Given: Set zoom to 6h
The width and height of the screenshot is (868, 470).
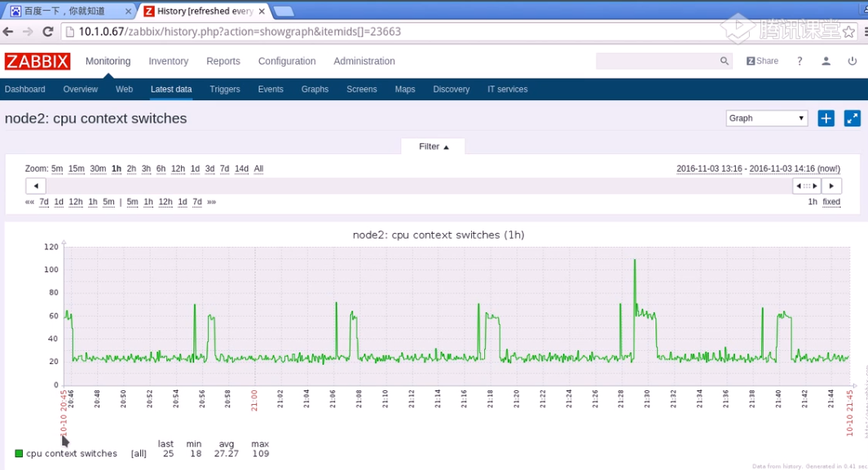Looking at the screenshot, I should point(161,169).
